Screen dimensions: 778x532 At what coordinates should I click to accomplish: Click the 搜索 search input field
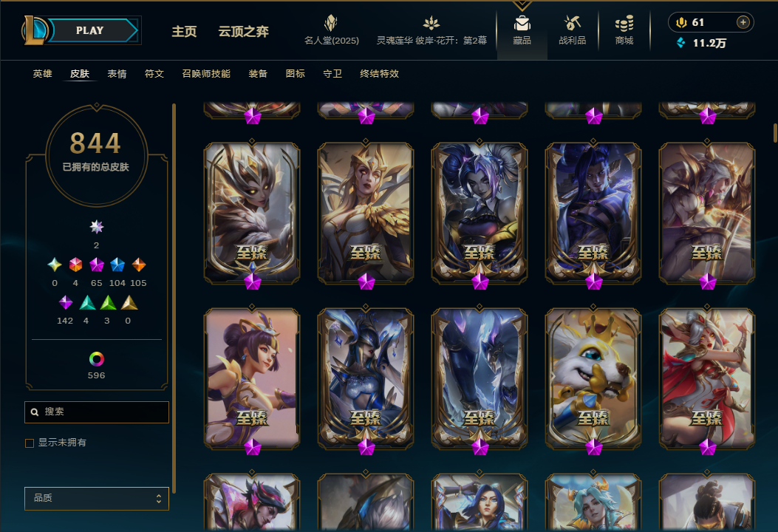(x=97, y=412)
